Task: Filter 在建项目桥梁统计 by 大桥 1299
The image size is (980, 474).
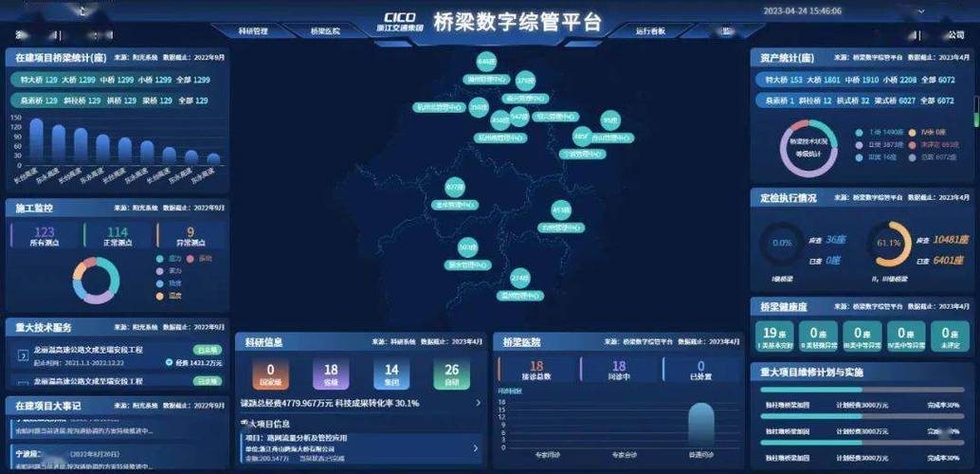Action: (79, 80)
